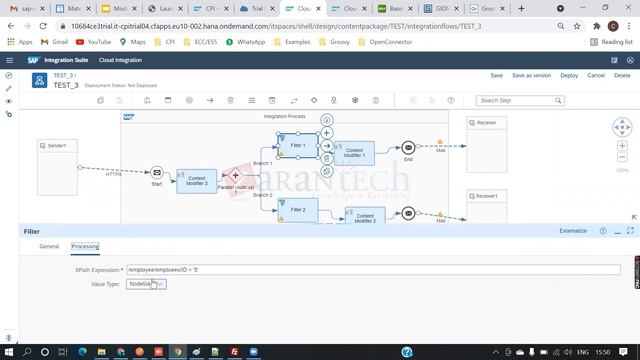Zoom out the canvas with minus button
Viewport: 640px width, 360px height.
tap(622, 157)
